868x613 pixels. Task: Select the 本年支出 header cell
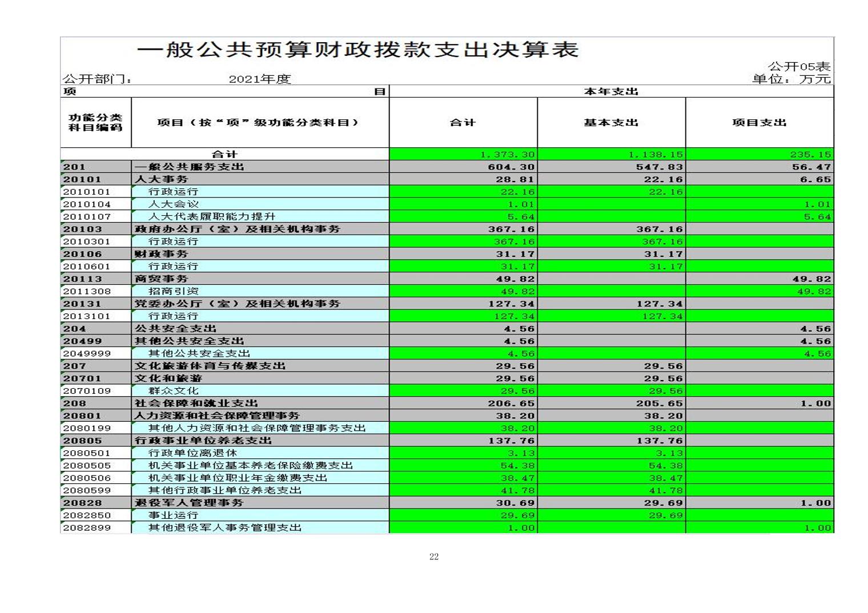tap(611, 91)
